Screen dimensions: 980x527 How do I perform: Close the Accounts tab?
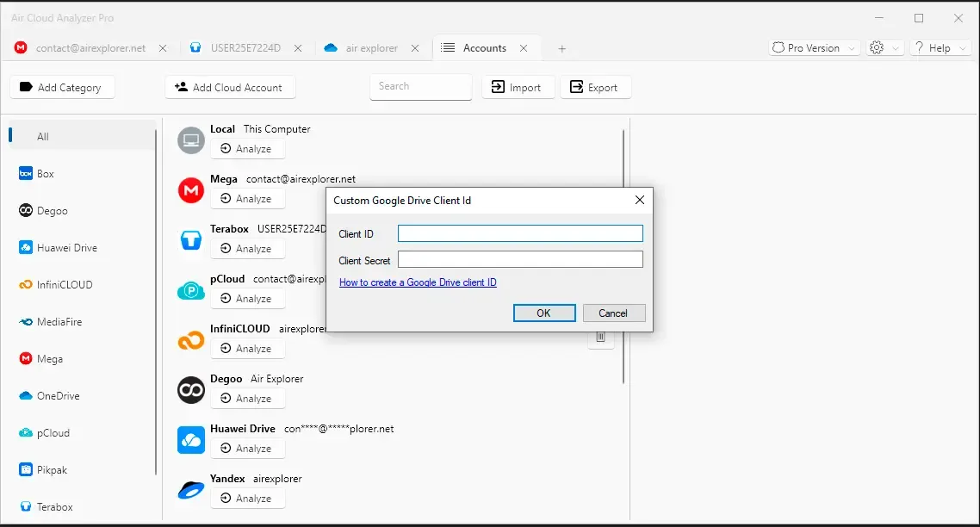(x=524, y=48)
